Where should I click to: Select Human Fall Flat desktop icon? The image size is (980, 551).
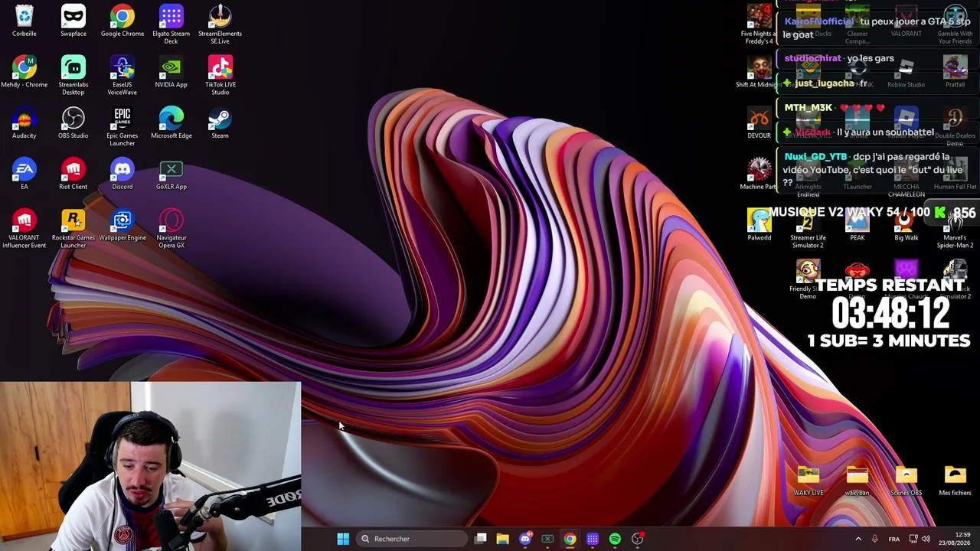955,174
